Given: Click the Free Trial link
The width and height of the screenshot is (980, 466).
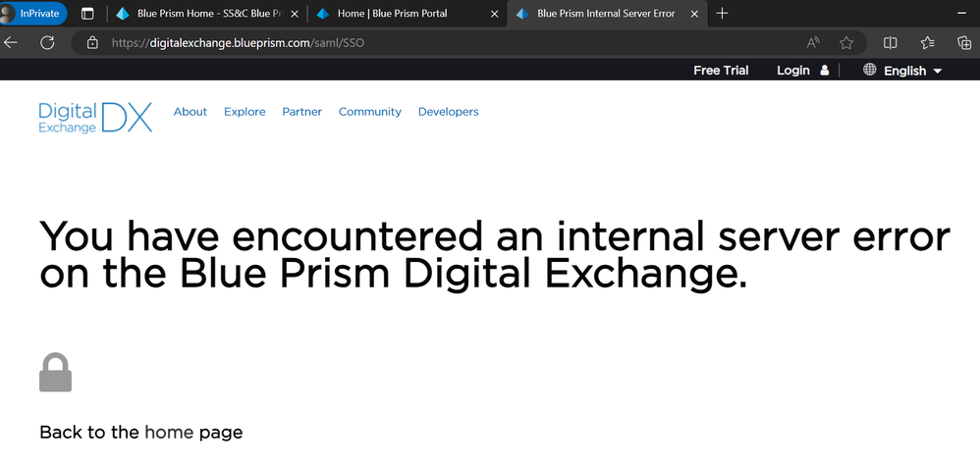Looking at the screenshot, I should pos(721,71).
